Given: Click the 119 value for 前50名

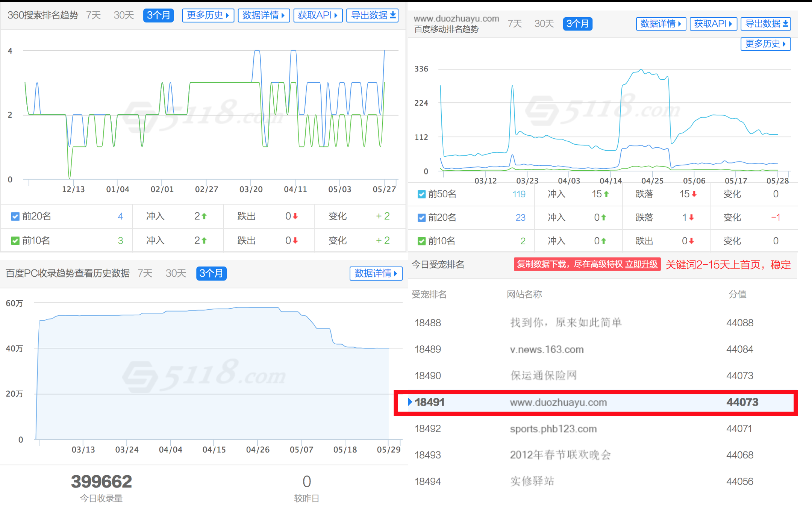Looking at the screenshot, I should (x=519, y=194).
